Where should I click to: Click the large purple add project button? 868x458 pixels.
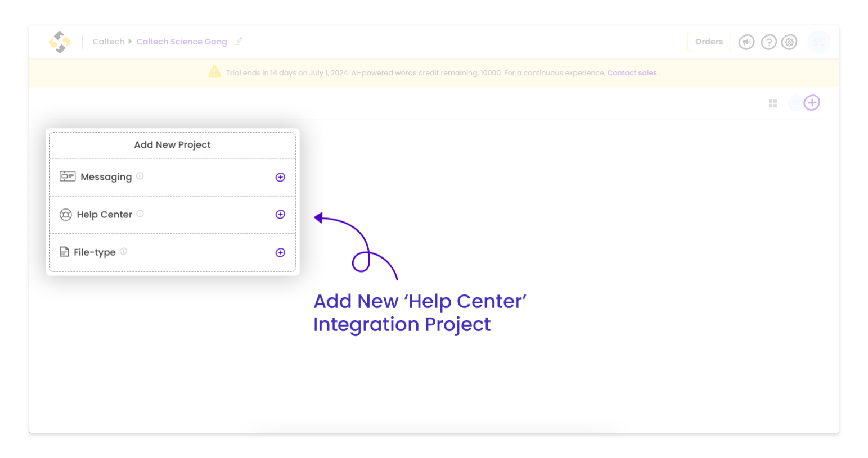[x=812, y=103]
